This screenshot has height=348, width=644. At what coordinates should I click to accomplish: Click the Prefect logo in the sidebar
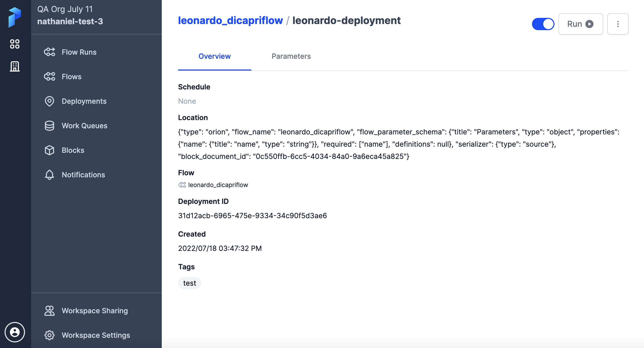[15, 18]
